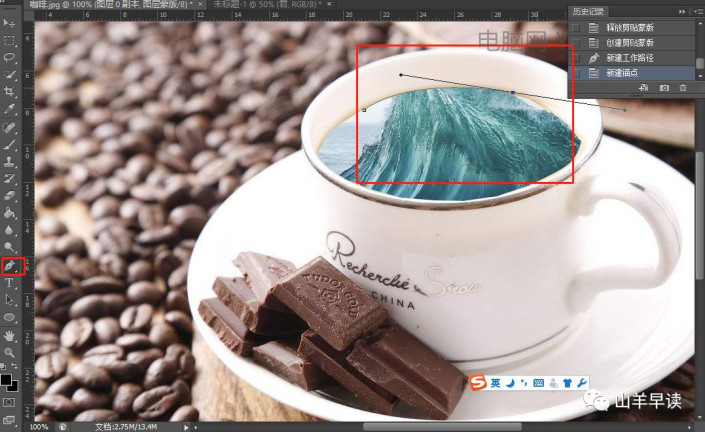705x432 pixels.
Task: Select the Healing Brush tool
Action: [x=9, y=128]
